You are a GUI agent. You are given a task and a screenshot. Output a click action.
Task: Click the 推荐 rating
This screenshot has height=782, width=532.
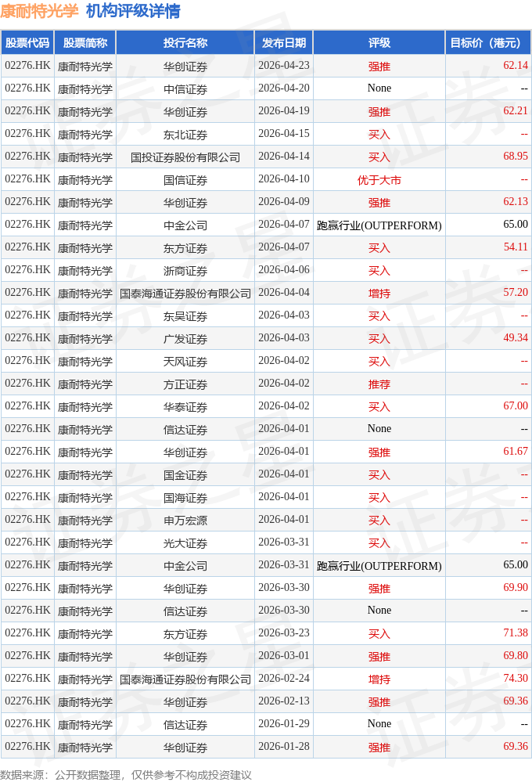click(379, 384)
